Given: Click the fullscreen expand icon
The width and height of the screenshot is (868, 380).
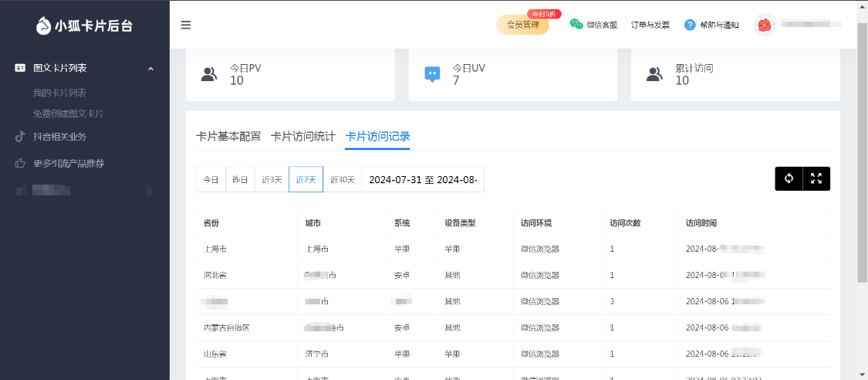Looking at the screenshot, I should coord(816,178).
